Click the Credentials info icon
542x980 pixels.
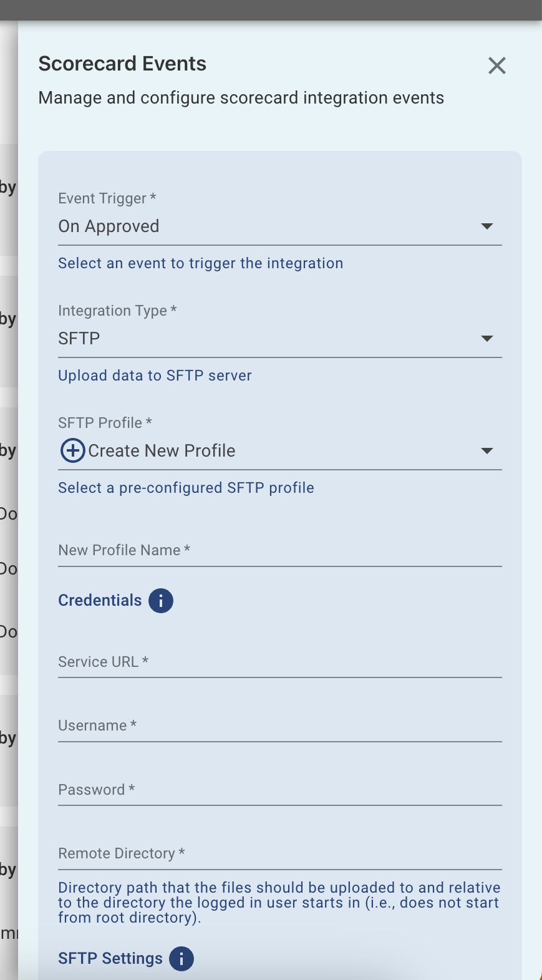point(161,601)
